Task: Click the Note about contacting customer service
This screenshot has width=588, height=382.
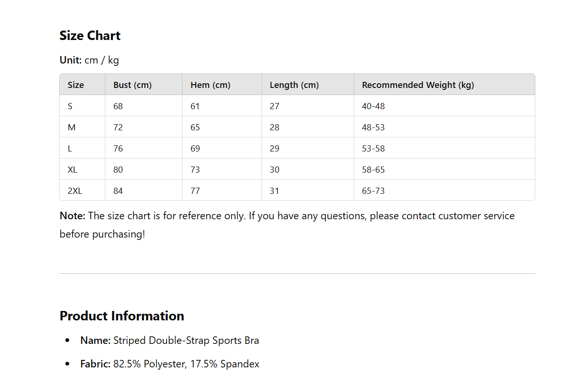Action: (x=287, y=225)
